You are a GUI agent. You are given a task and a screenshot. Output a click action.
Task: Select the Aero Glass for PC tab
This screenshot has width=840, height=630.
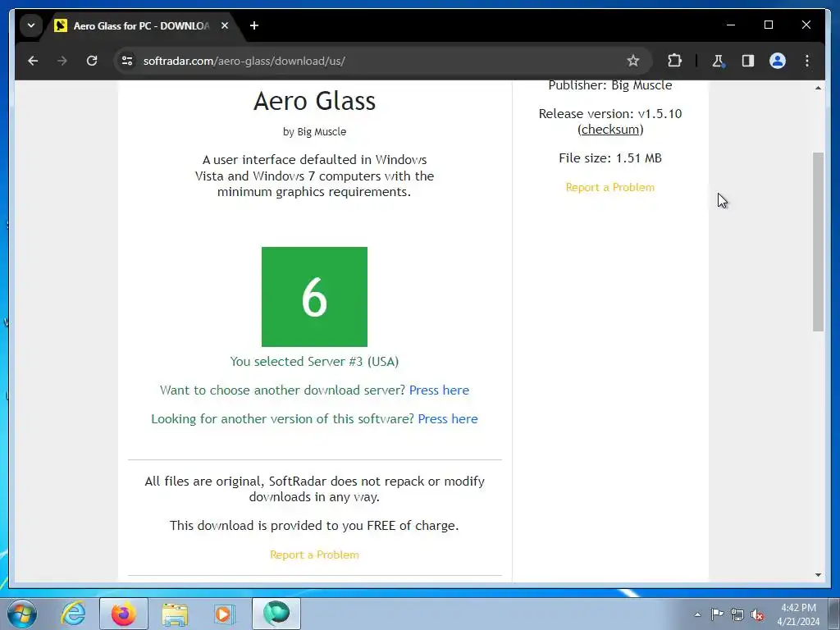(141, 25)
